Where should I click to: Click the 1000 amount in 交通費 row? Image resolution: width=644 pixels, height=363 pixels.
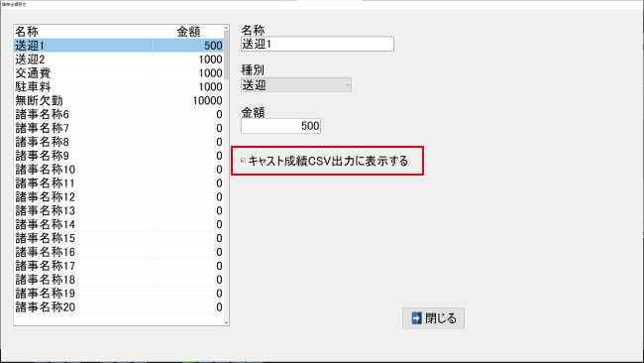click(x=210, y=73)
